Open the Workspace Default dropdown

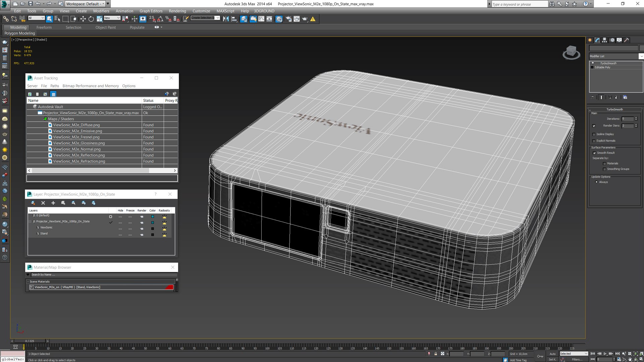85,4
